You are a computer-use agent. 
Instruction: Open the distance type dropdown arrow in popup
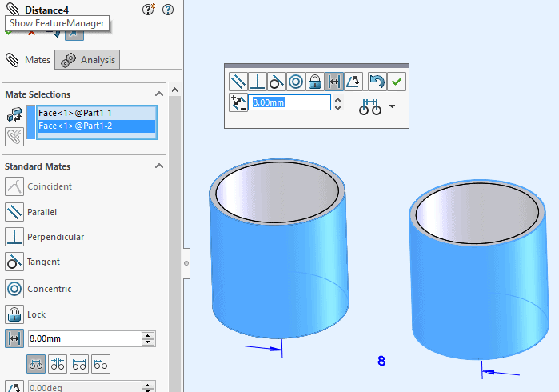coord(392,106)
